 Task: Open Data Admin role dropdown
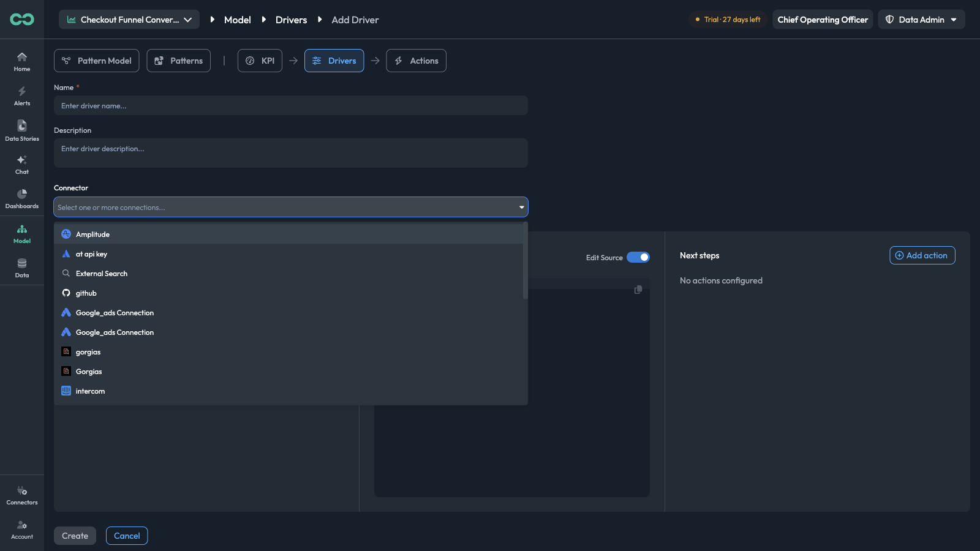click(x=921, y=20)
